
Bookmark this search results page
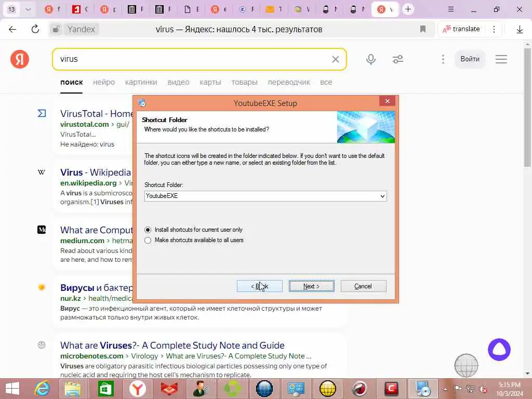click(x=423, y=29)
